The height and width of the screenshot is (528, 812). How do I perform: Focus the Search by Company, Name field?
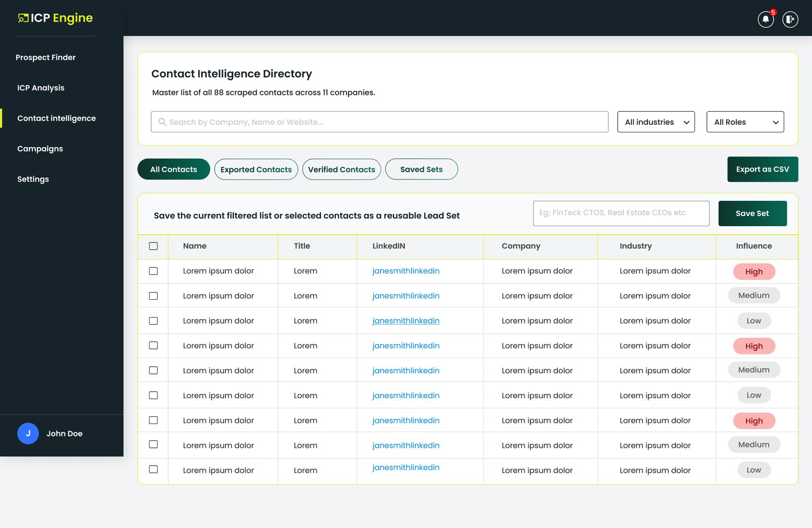pos(380,122)
